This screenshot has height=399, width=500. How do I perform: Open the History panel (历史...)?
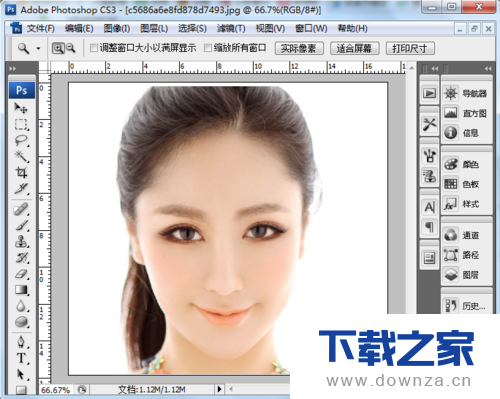click(x=466, y=305)
